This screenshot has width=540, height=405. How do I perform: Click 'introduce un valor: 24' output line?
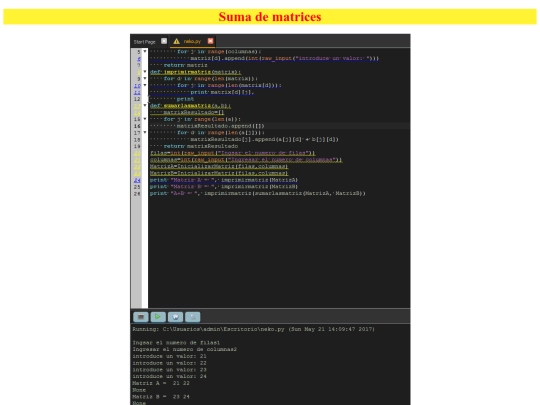(169, 376)
